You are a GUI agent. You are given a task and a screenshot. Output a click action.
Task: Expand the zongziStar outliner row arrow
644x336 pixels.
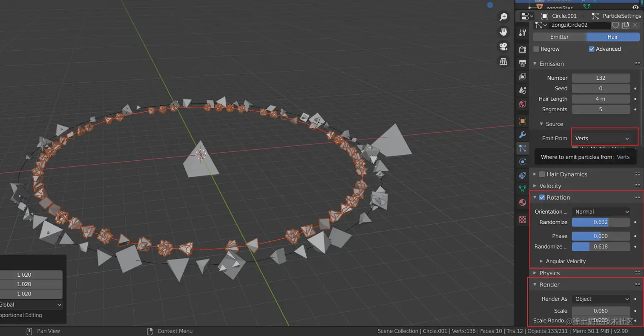(530, 7)
